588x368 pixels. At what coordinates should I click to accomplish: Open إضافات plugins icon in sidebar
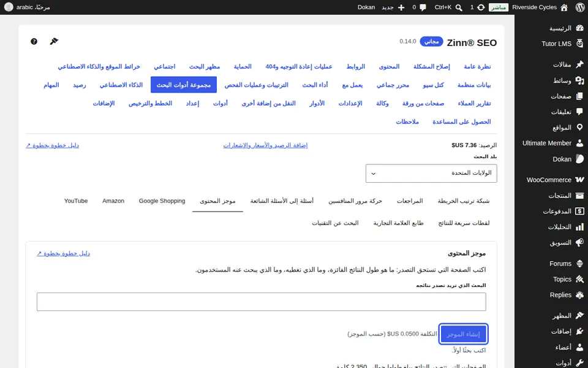pos(579,332)
